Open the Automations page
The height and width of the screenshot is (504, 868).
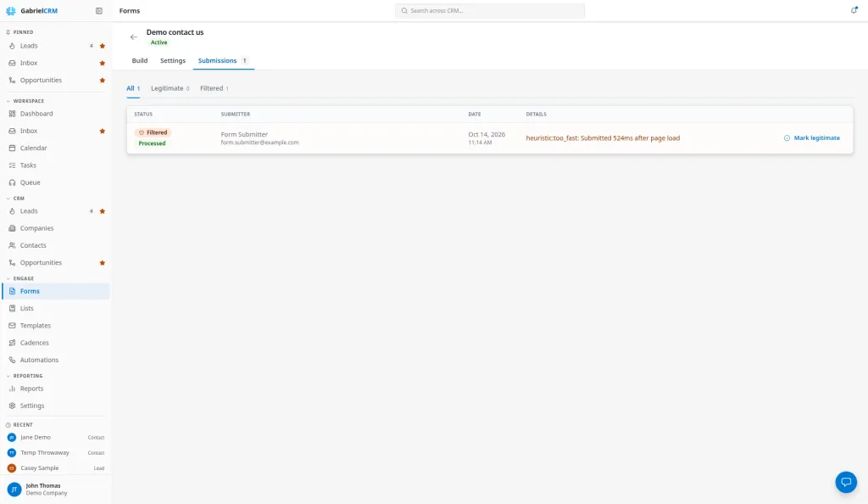point(56,360)
